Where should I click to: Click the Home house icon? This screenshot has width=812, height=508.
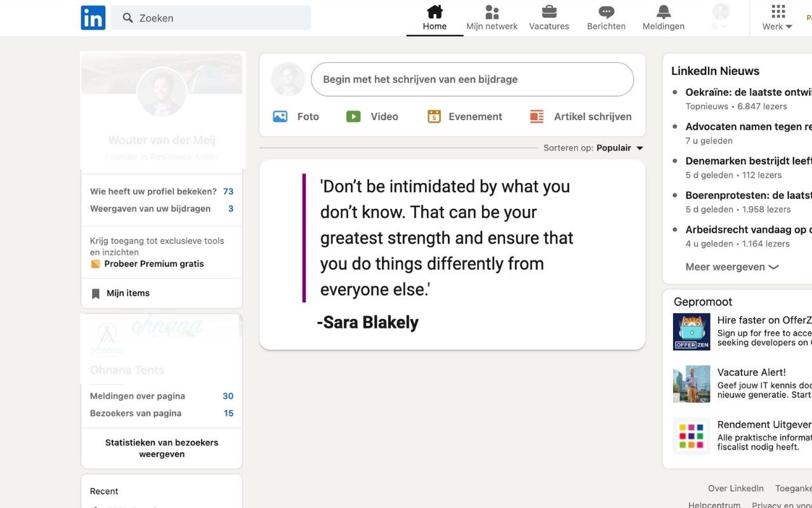(x=435, y=11)
